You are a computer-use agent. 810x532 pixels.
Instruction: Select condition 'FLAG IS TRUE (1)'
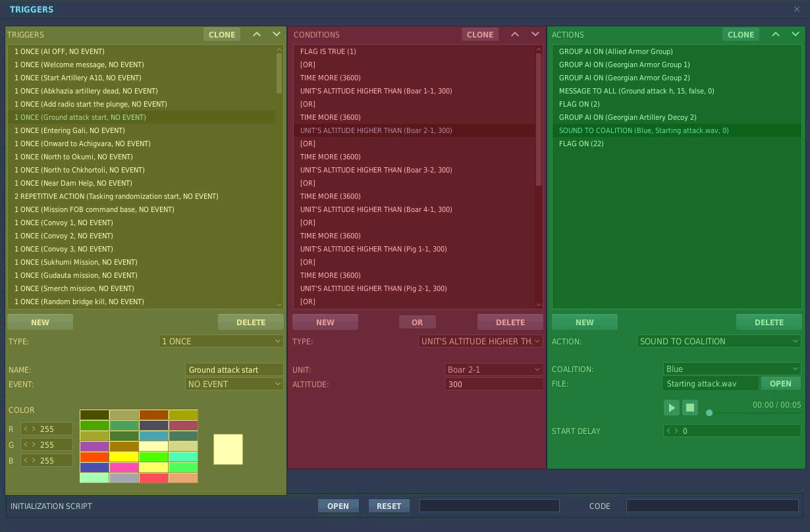(414, 51)
